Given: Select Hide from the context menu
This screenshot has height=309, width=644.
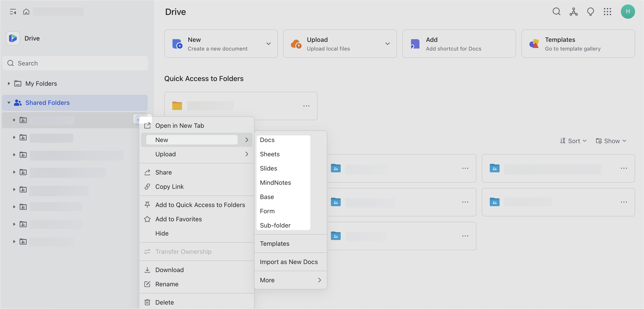Looking at the screenshot, I should [x=196, y=234].
